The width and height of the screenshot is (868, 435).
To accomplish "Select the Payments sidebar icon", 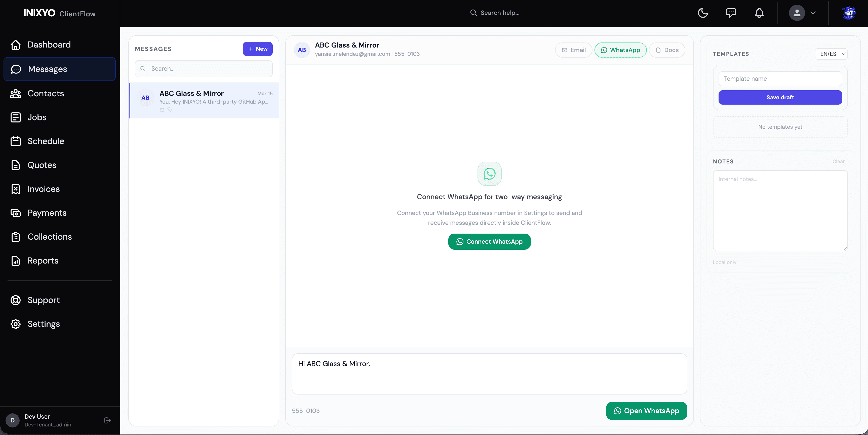I will pos(16,213).
